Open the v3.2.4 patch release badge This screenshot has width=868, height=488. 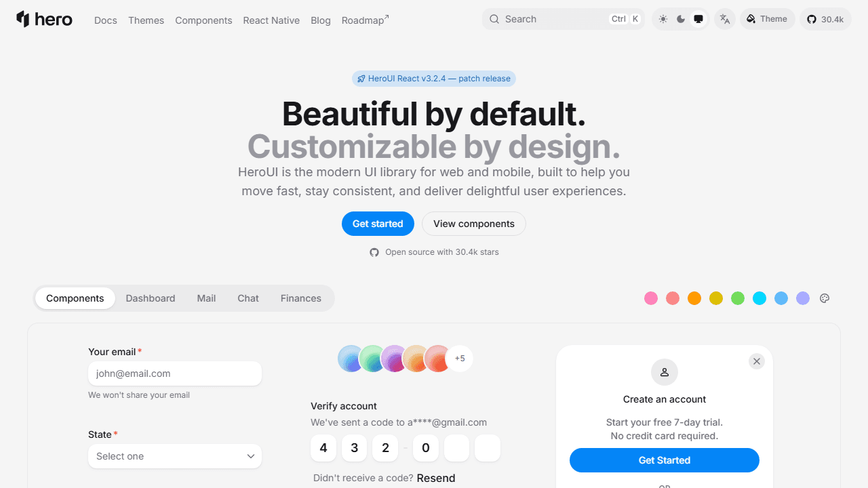434,79
